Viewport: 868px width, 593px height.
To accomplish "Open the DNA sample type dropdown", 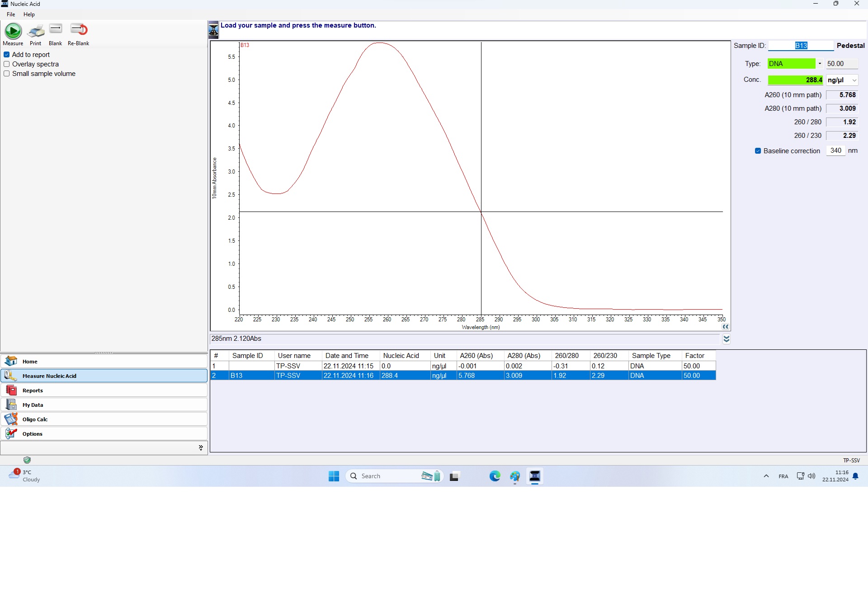I will (x=820, y=64).
